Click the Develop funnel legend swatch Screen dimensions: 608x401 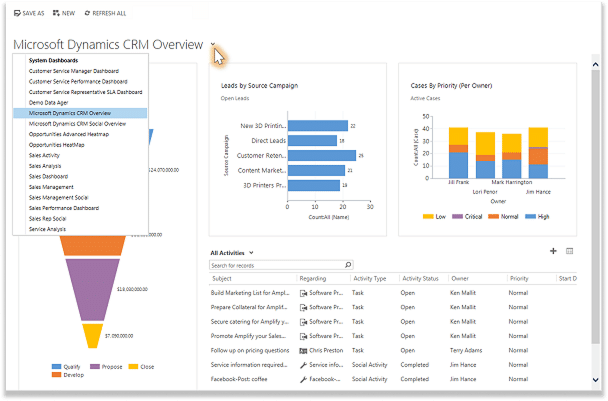(x=57, y=375)
